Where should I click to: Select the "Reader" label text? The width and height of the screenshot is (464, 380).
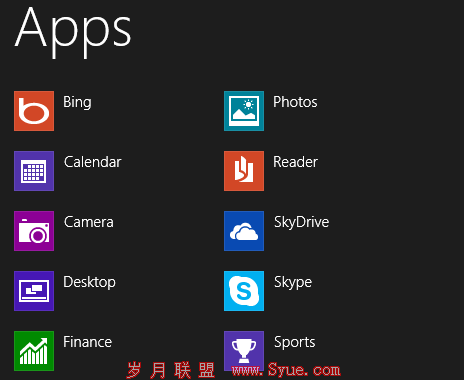[x=295, y=162]
